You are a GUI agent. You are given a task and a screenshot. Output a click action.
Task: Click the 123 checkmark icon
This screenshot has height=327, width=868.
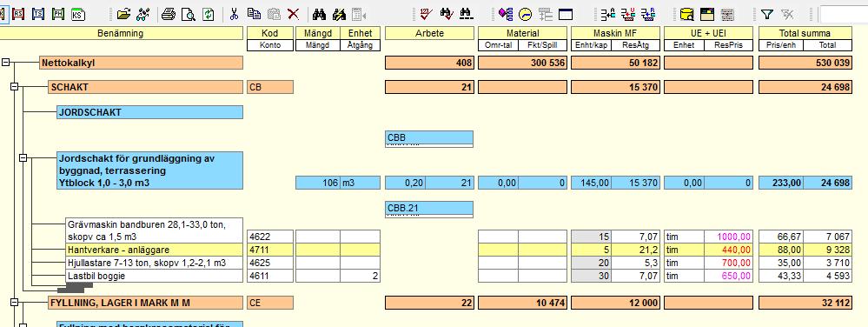[x=427, y=15]
